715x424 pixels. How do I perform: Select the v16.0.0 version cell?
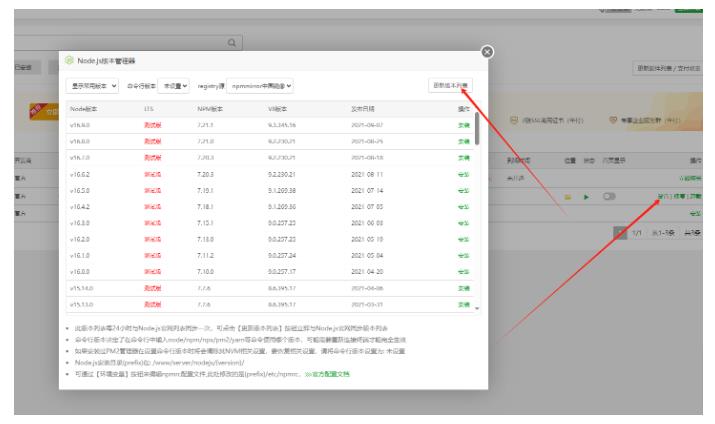click(x=80, y=272)
